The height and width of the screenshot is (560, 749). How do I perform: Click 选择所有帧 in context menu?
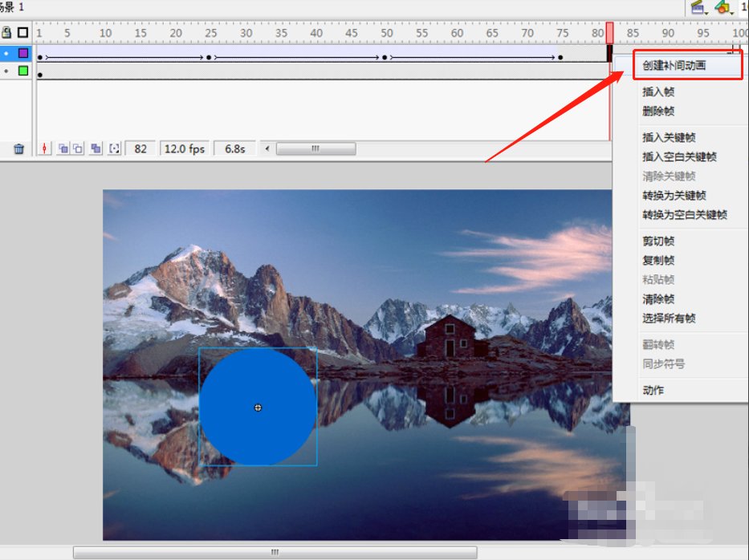(669, 318)
